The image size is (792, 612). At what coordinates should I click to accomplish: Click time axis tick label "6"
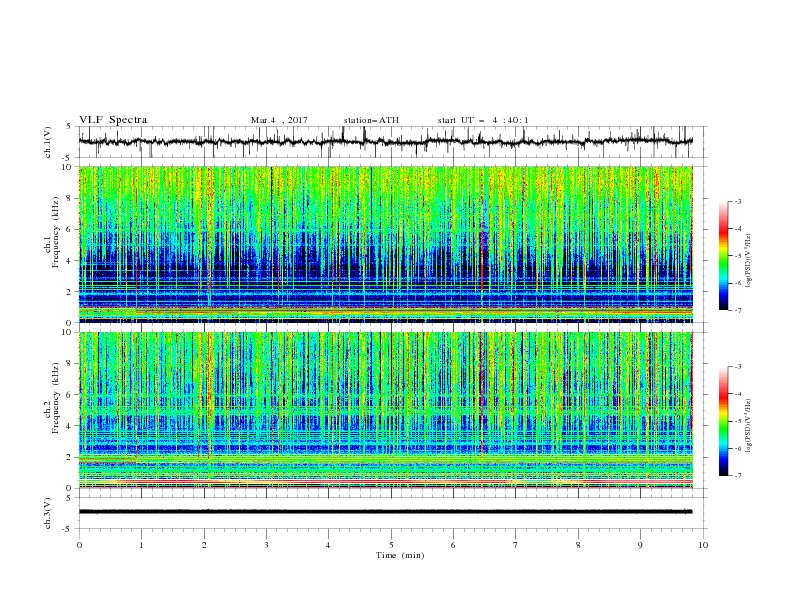point(454,545)
